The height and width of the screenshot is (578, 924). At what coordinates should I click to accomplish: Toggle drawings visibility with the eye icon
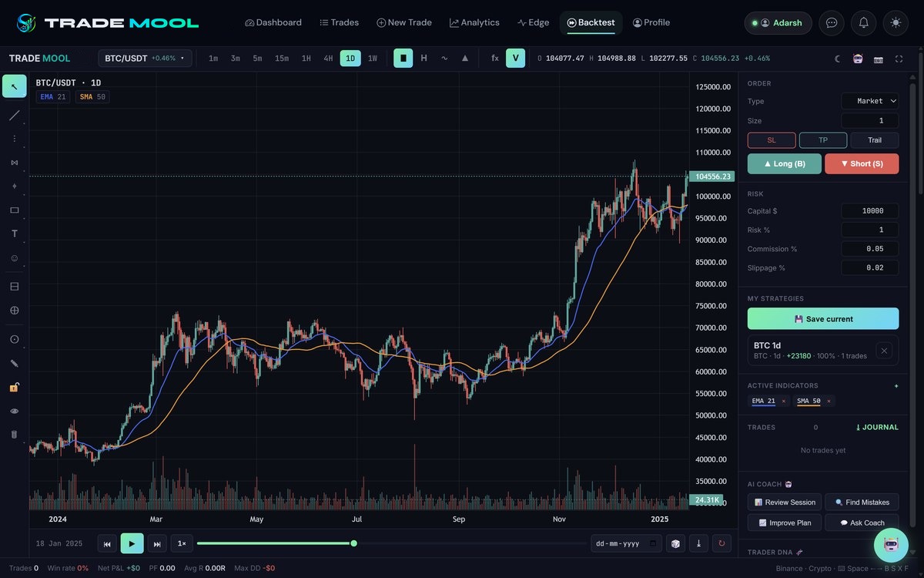point(14,411)
